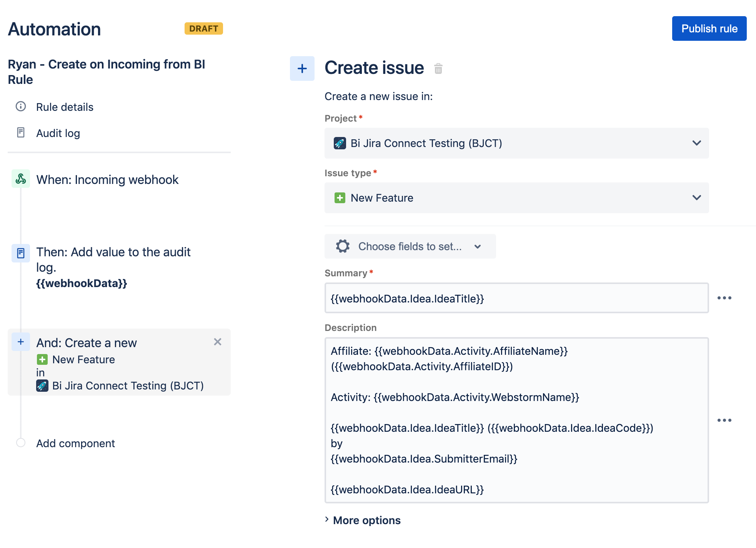Open Choose fields to set dropdown

410,246
